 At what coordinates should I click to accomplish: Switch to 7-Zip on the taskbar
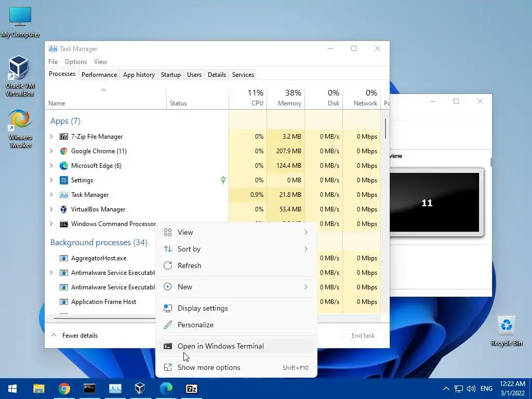click(192, 389)
